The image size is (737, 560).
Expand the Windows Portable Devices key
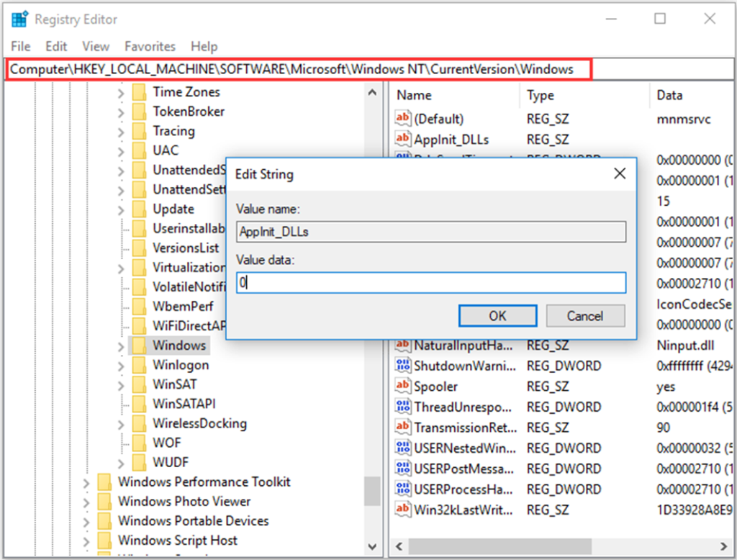[86, 522]
